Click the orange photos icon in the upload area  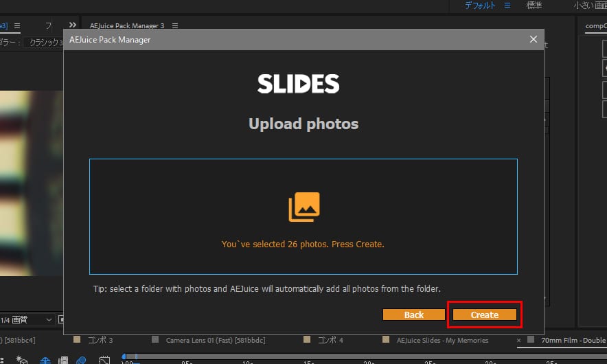point(304,207)
